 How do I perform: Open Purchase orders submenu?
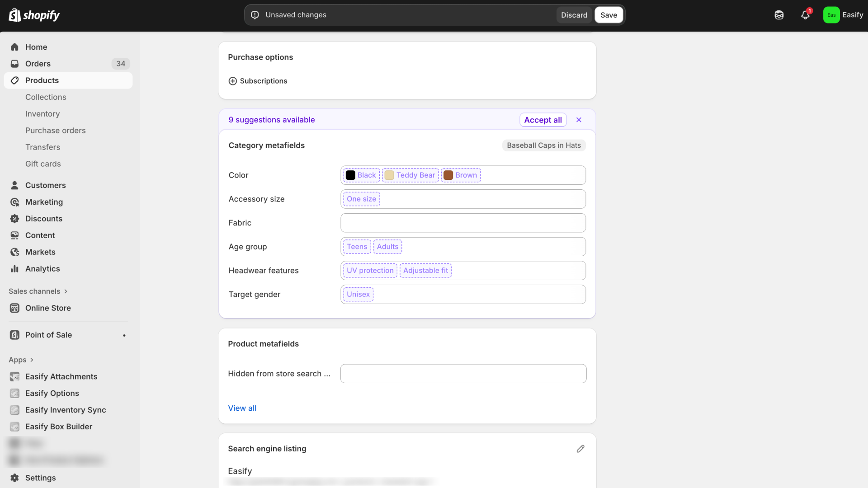point(56,131)
